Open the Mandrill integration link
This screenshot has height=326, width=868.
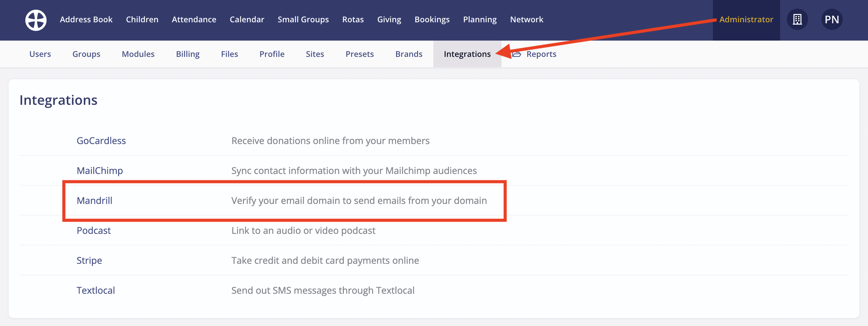94,201
